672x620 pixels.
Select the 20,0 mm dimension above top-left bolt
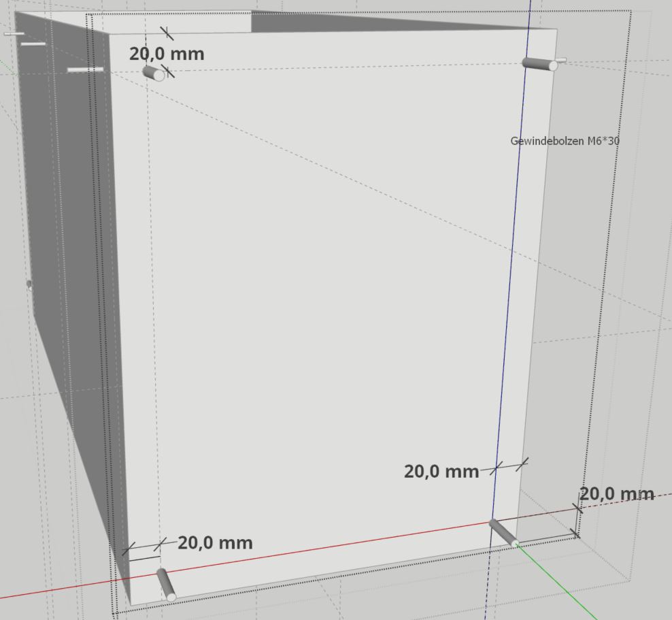167,54
